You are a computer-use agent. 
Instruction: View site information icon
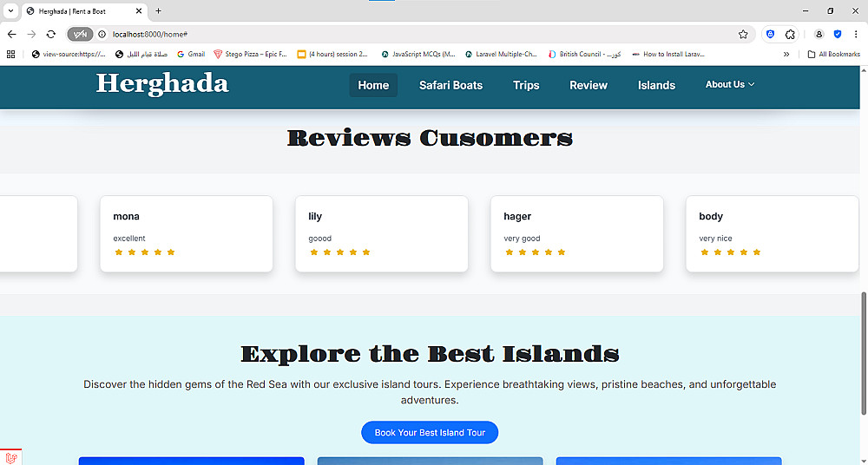(x=102, y=35)
